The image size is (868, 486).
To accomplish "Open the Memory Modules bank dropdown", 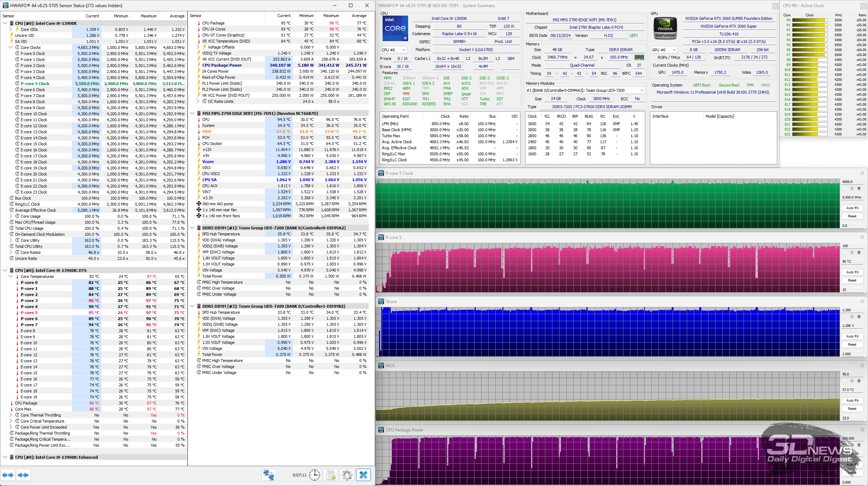I will [585, 90].
